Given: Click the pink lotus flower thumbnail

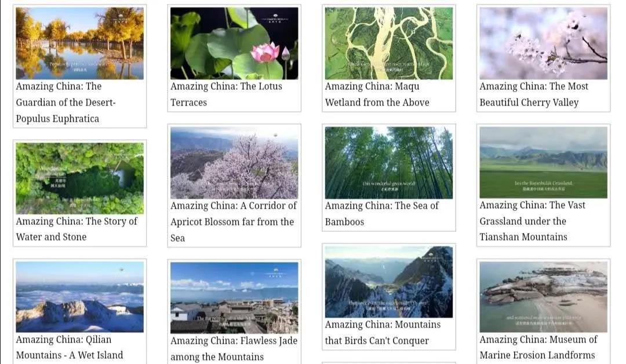Looking at the screenshot, I should [x=234, y=43].
